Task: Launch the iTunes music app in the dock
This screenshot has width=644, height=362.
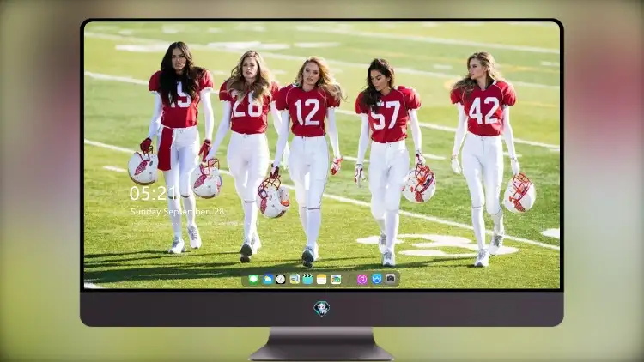Action: [x=361, y=279]
